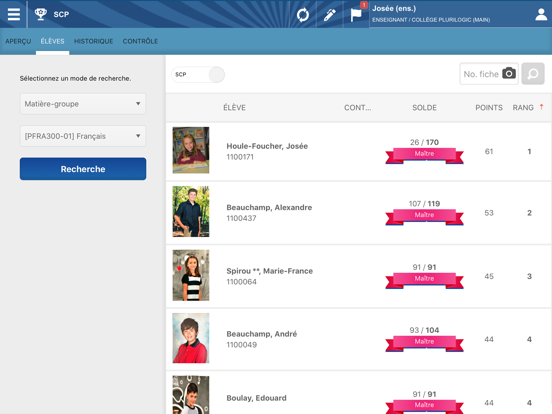Scan a card with the camera icon
Viewport: 552px width, 414px height.
(509, 73)
